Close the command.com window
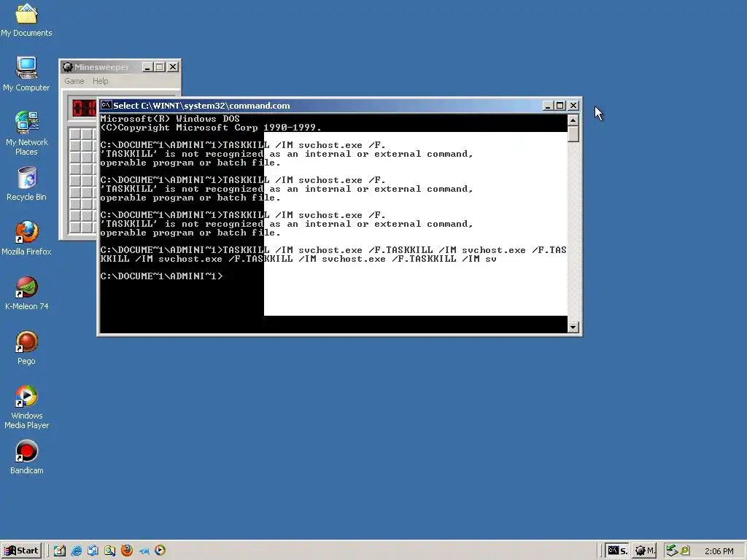Screen dimensions: 747x560 point(573,106)
